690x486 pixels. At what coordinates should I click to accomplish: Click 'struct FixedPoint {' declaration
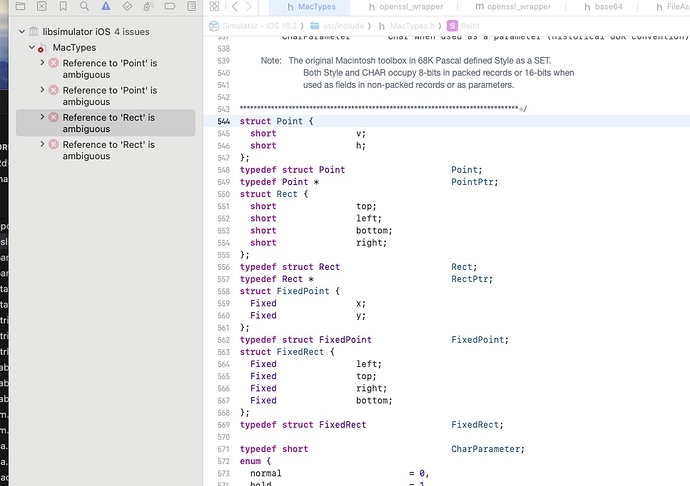tap(290, 291)
